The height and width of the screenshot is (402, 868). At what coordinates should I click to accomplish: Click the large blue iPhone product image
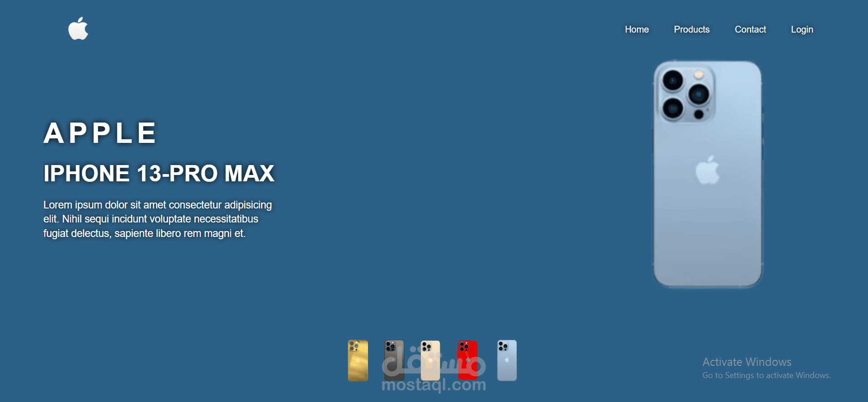(x=708, y=174)
